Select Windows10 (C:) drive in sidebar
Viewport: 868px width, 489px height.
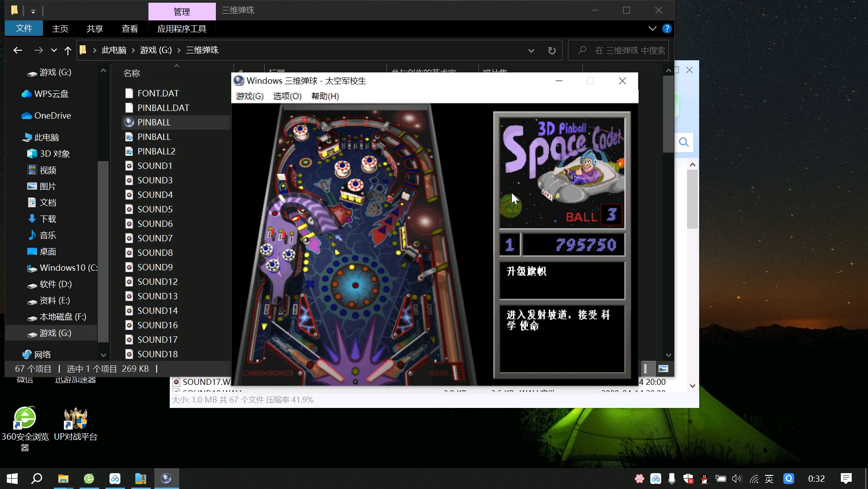(62, 268)
